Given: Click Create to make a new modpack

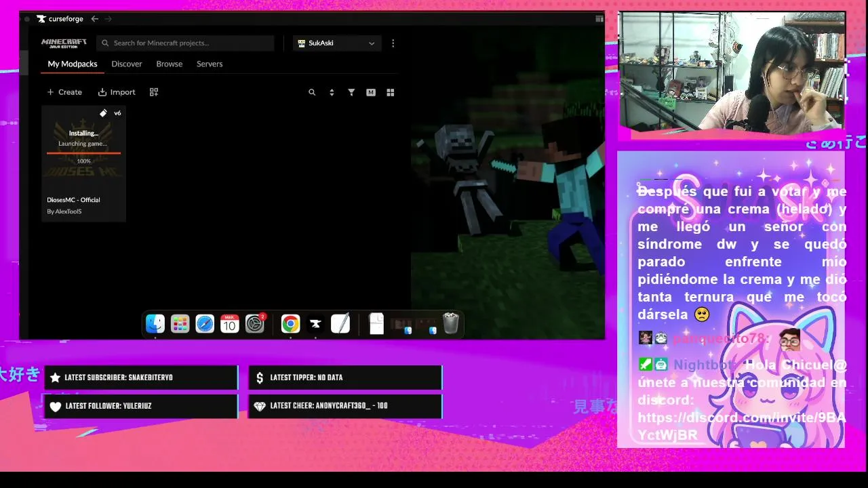Looking at the screenshot, I should click(x=64, y=92).
